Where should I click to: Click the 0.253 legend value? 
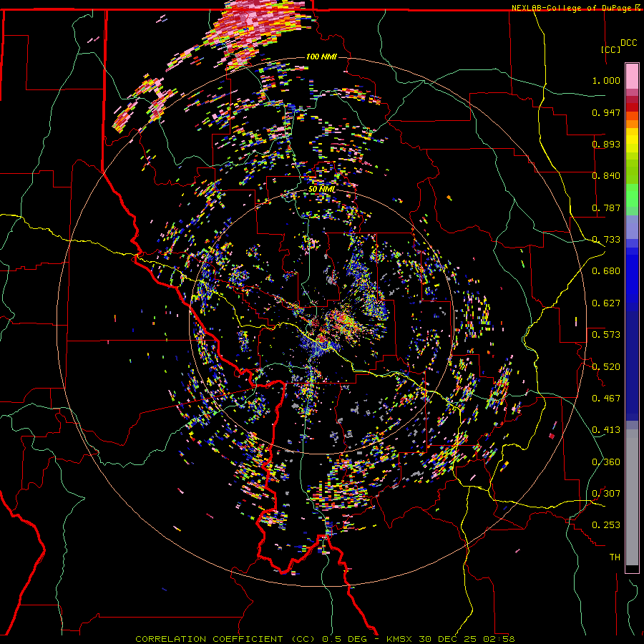coord(606,525)
